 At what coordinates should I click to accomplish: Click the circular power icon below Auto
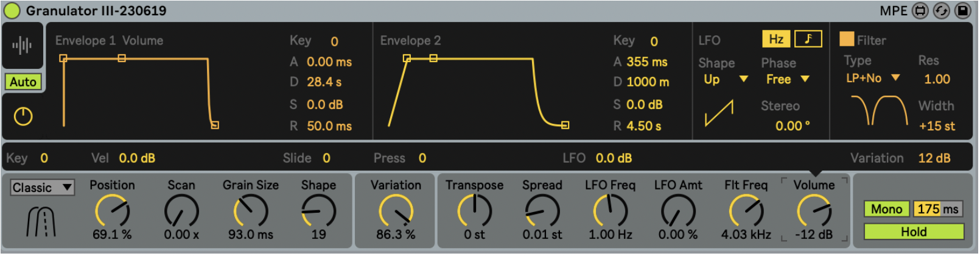[x=23, y=116]
